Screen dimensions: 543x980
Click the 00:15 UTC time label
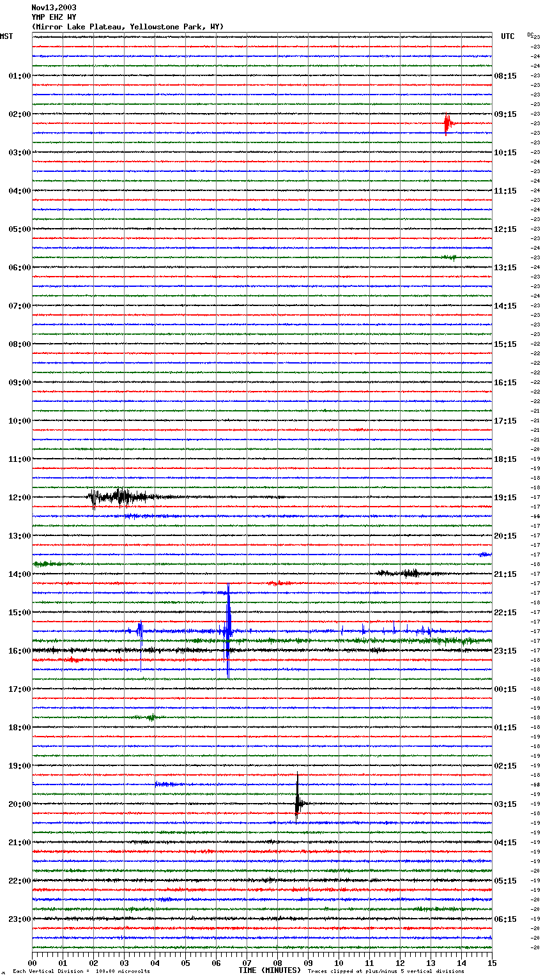pyautogui.click(x=505, y=689)
